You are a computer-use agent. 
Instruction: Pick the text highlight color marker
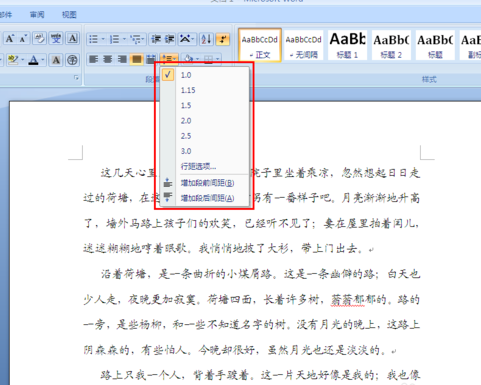(x=13, y=60)
